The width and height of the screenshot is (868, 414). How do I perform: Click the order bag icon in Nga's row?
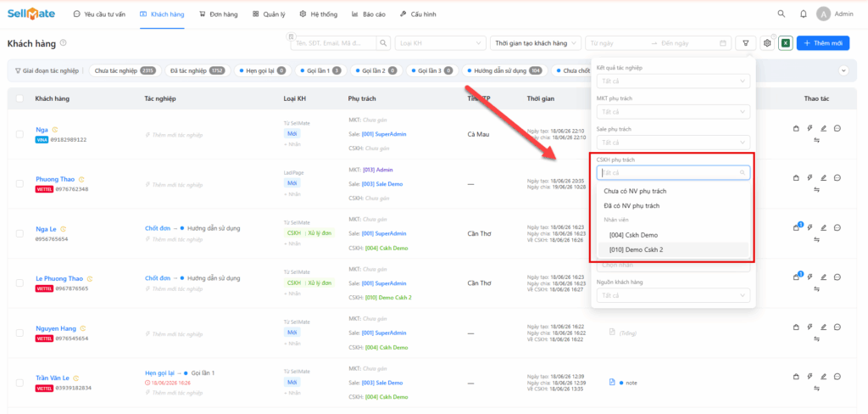click(x=796, y=129)
